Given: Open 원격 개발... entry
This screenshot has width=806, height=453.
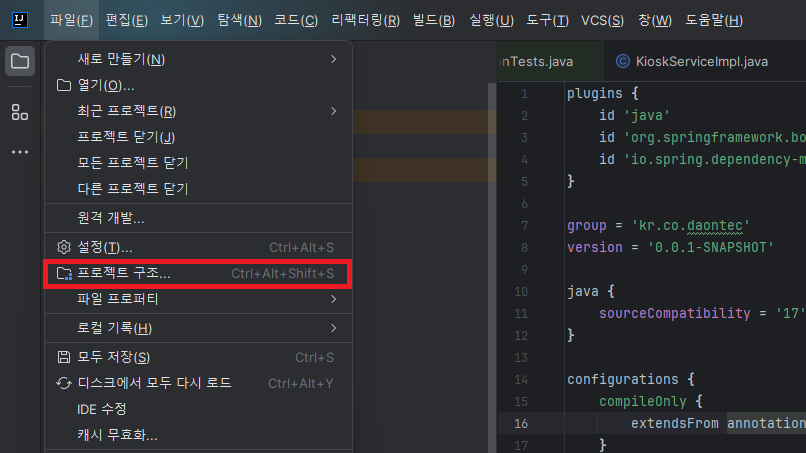Looking at the screenshot, I should click(x=198, y=218).
